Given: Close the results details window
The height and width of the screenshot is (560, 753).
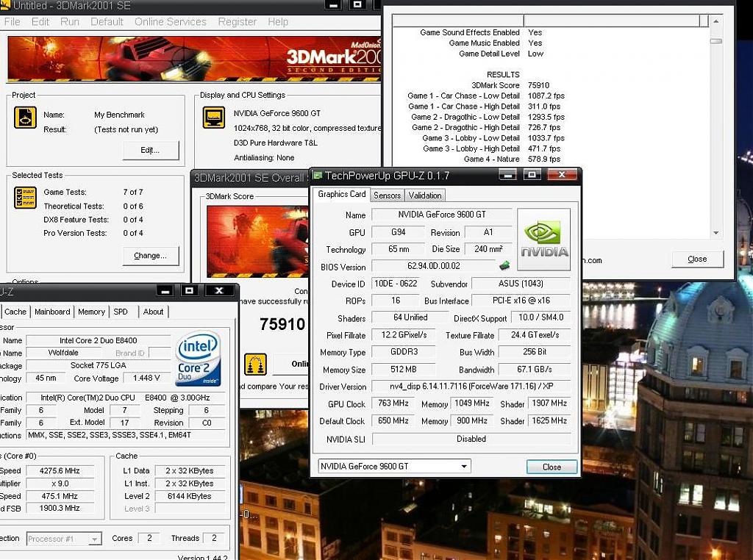Looking at the screenshot, I should point(697,259).
